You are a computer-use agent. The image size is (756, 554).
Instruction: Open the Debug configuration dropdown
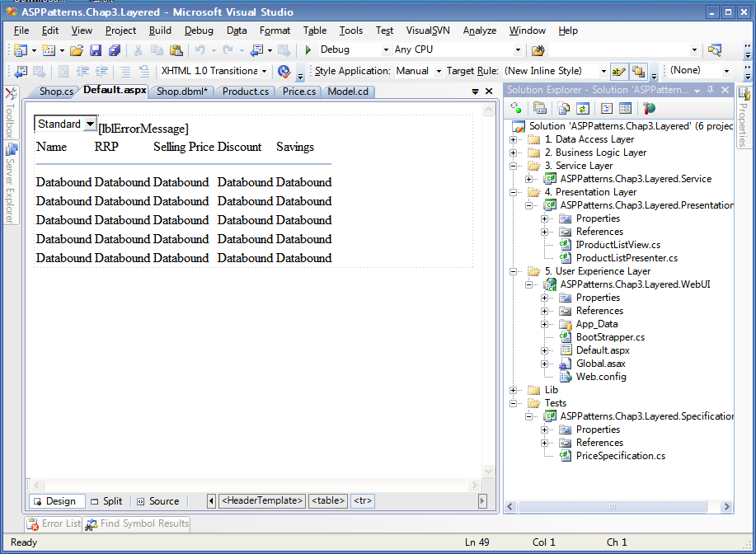point(386,49)
